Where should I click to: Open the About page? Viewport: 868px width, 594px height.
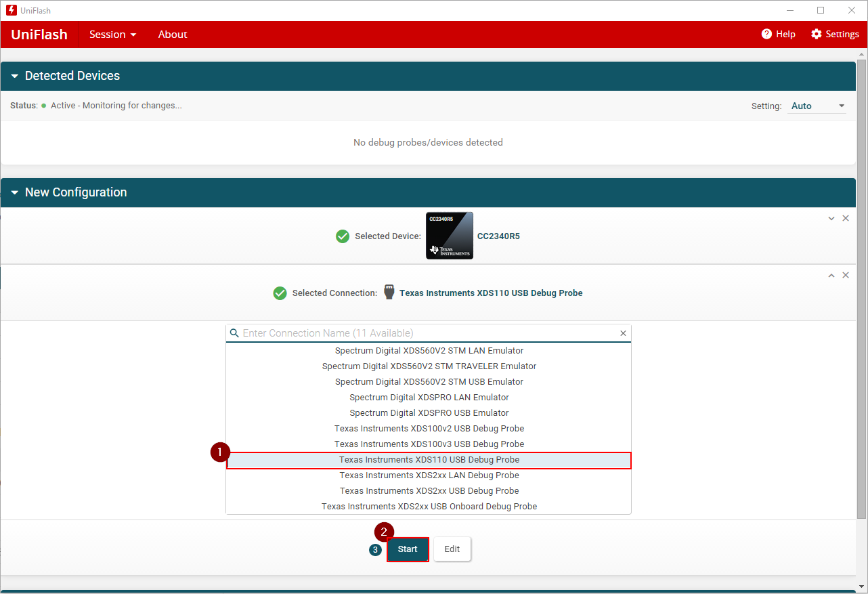point(173,35)
